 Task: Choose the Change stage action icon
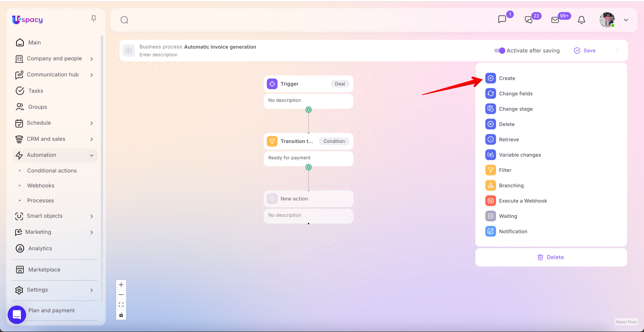(490, 109)
